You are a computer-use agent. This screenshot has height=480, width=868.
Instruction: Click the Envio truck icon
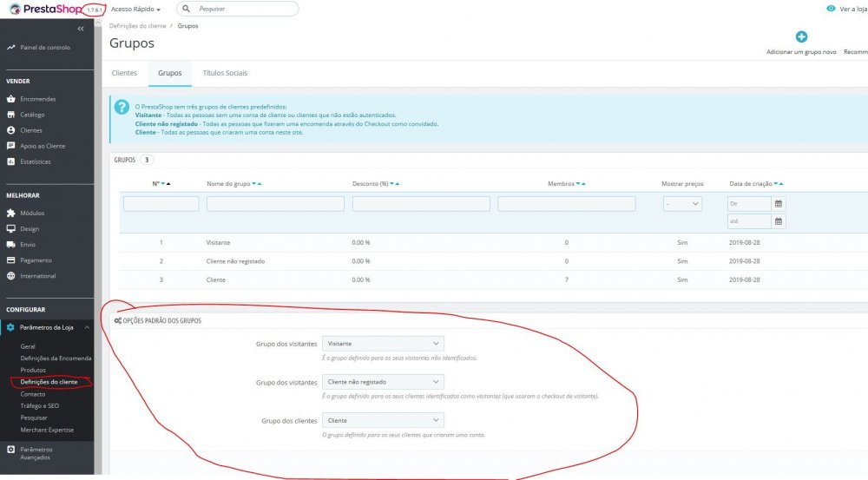tap(10, 244)
